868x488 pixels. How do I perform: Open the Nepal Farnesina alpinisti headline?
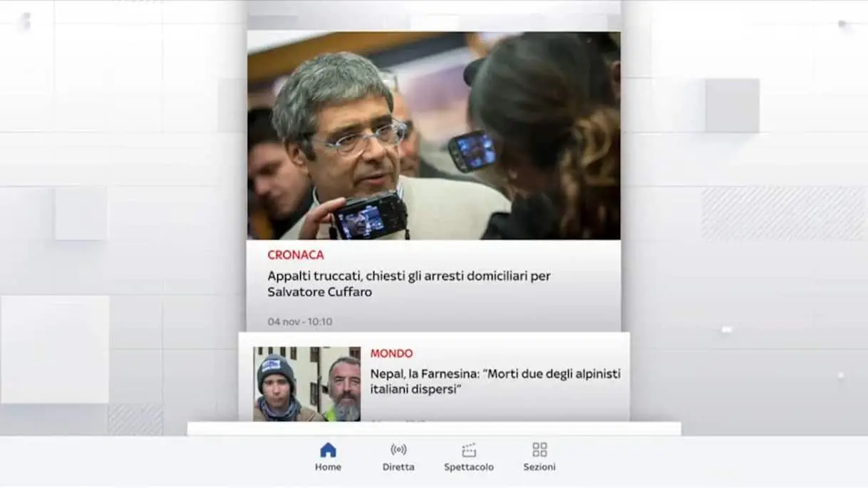coord(495,374)
